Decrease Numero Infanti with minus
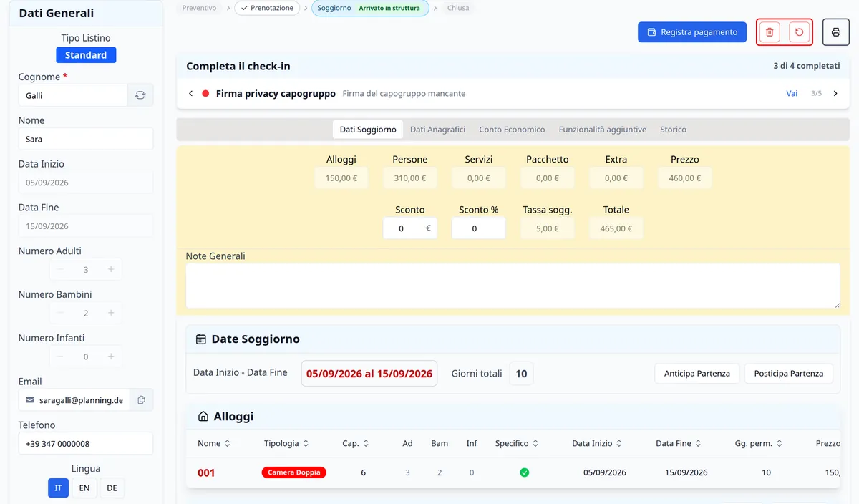Image resolution: width=859 pixels, height=504 pixels. tap(60, 357)
